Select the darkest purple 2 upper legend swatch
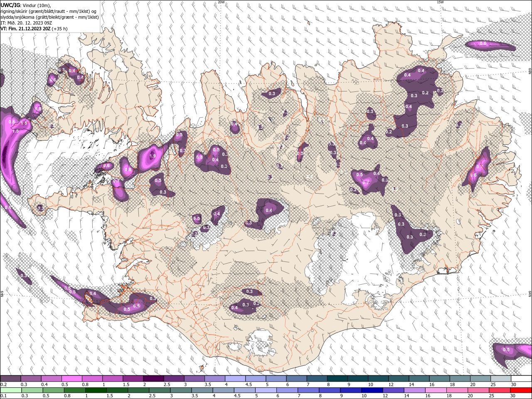This screenshot has width=532, height=399. [153, 379]
